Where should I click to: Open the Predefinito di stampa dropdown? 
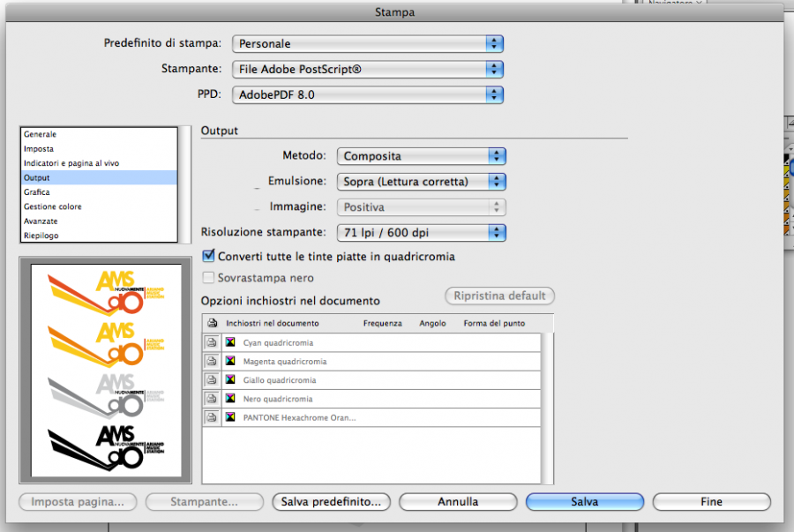pos(368,43)
